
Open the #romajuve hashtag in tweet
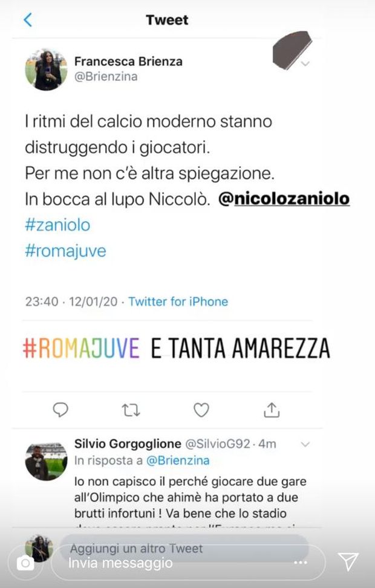pos(65,251)
